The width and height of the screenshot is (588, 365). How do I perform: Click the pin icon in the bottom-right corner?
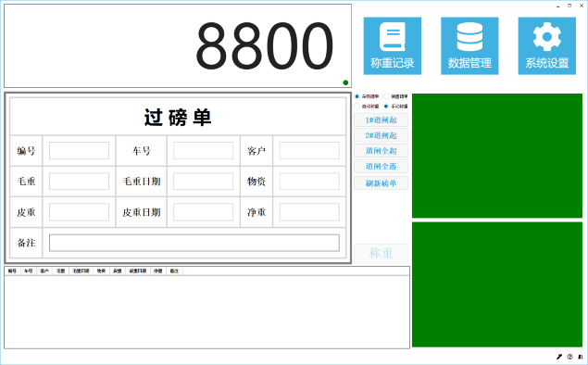click(558, 357)
